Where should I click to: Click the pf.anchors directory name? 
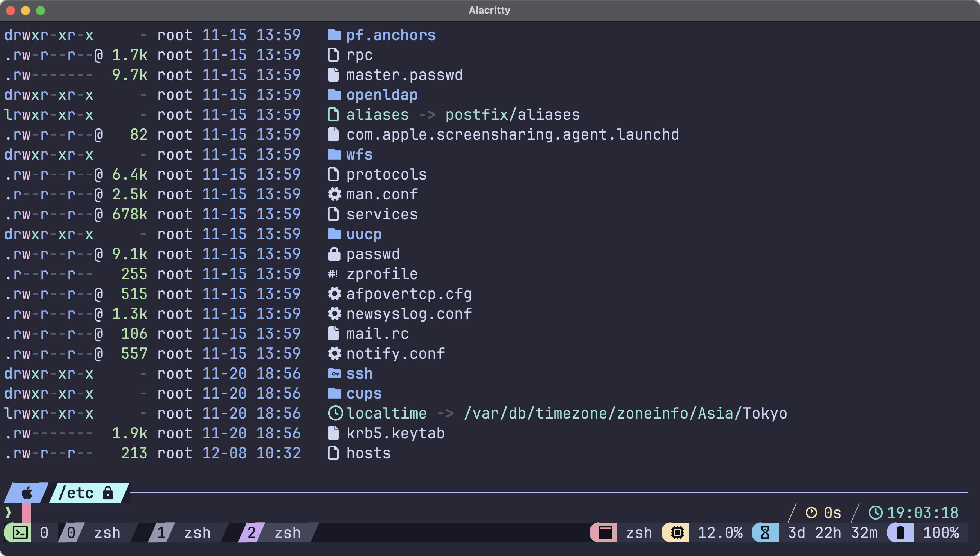[391, 35]
